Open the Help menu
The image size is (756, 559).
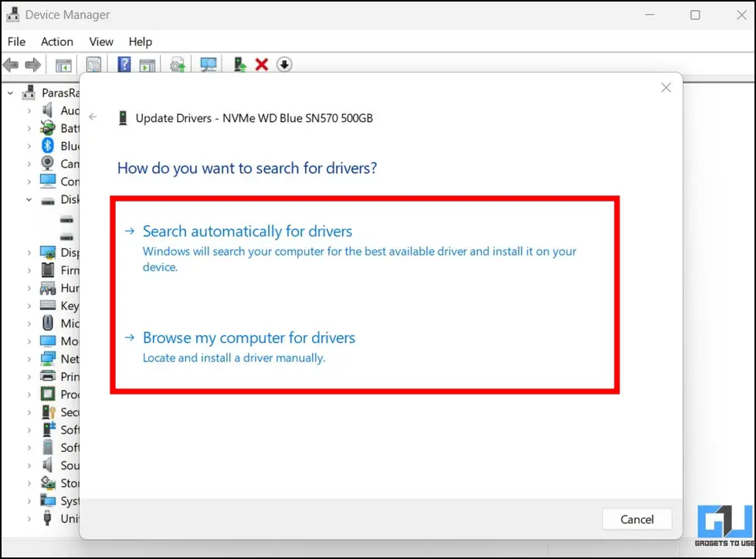[x=141, y=42]
